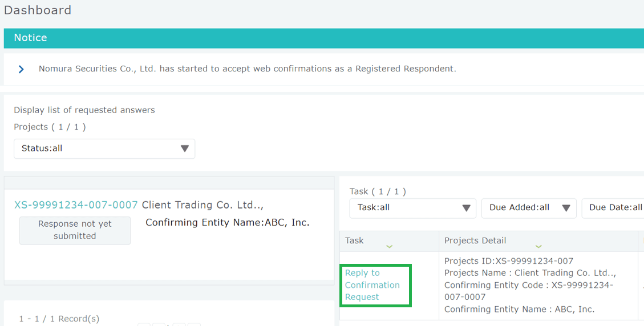Click Display list of requested answers heading
The height and width of the screenshot is (329, 644).
84,110
